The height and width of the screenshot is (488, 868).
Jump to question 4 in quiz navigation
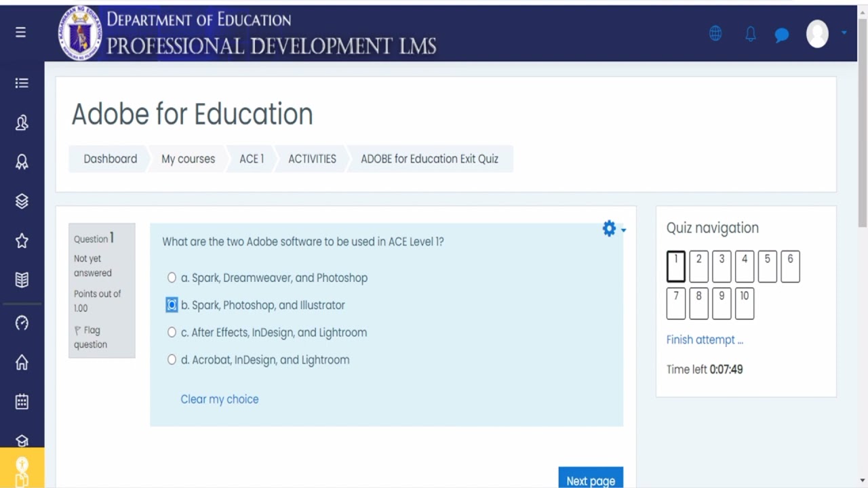(745, 266)
